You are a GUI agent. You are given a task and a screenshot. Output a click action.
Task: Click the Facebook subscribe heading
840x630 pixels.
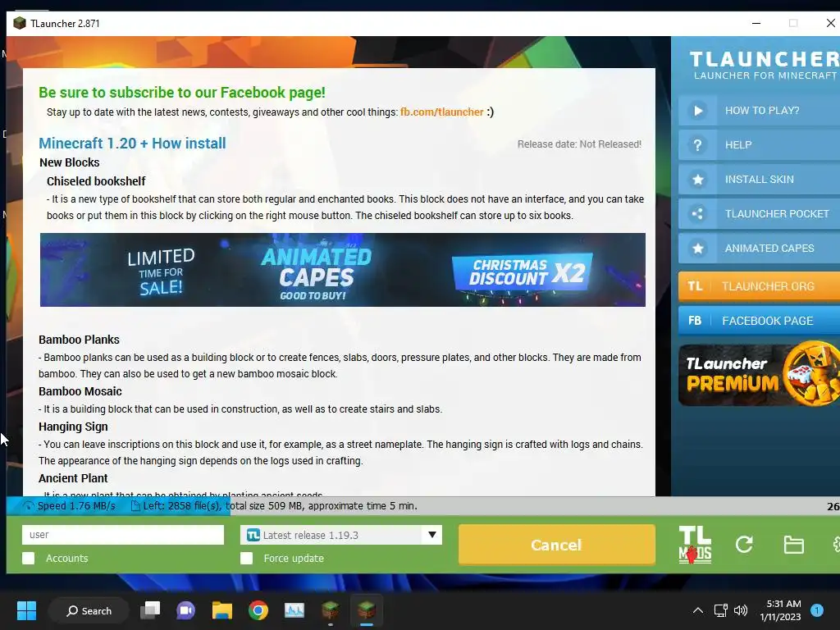[182, 93]
